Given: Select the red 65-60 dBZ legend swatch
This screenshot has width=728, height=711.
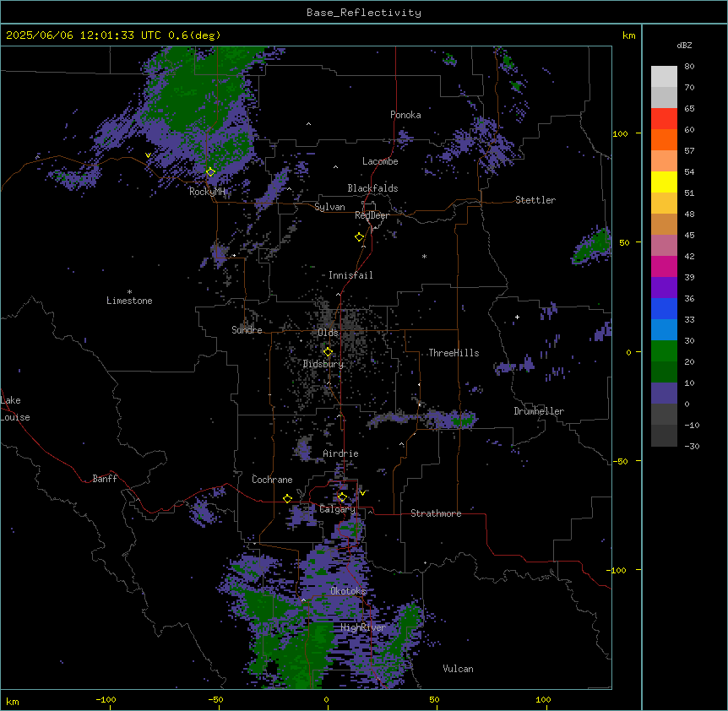Looking at the screenshot, I should (x=664, y=118).
